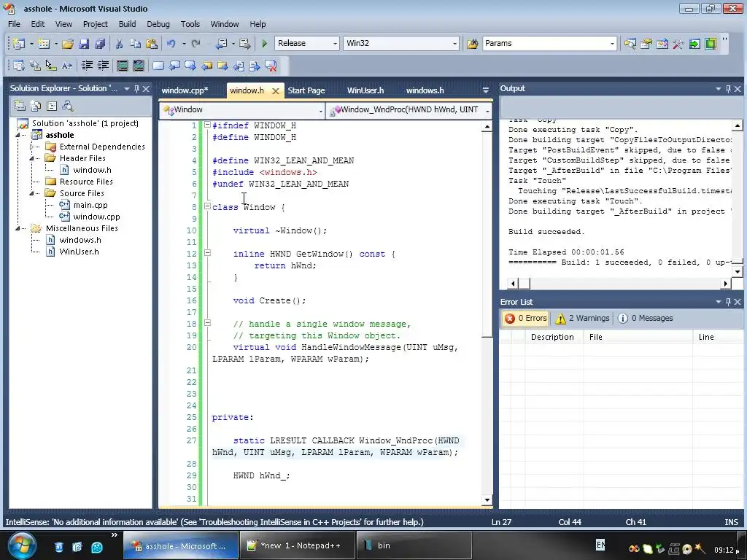Switch to the Start Page tab
Image resolution: width=747 pixels, height=560 pixels.
pyautogui.click(x=306, y=90)
